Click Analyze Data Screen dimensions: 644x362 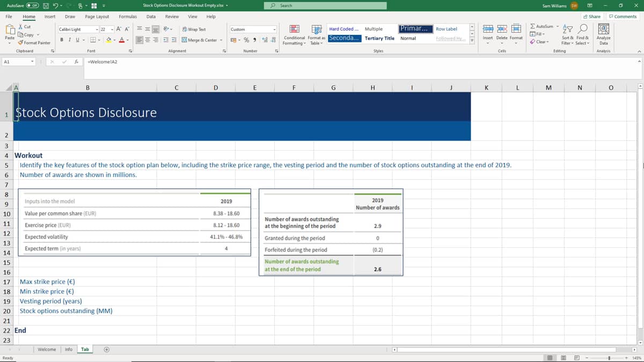603,35
